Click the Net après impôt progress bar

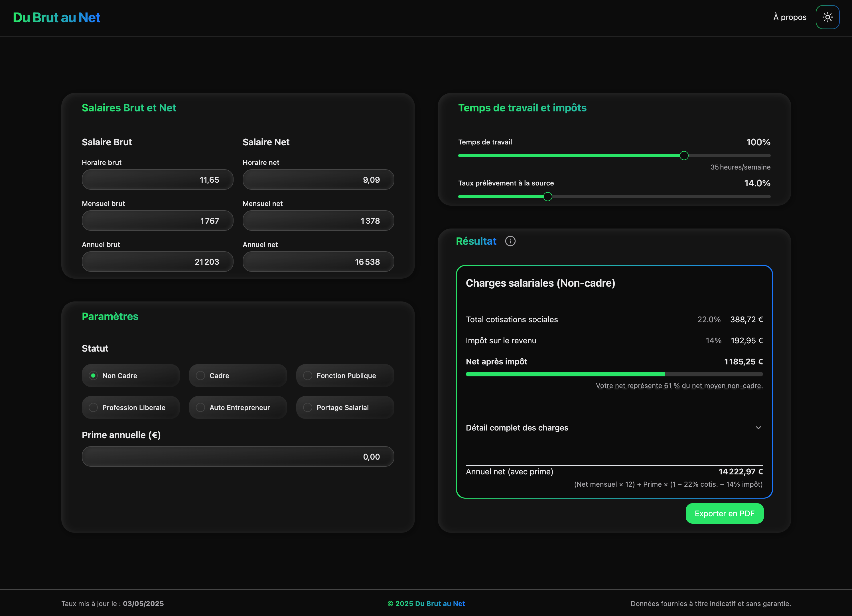[x=614, y=374]
